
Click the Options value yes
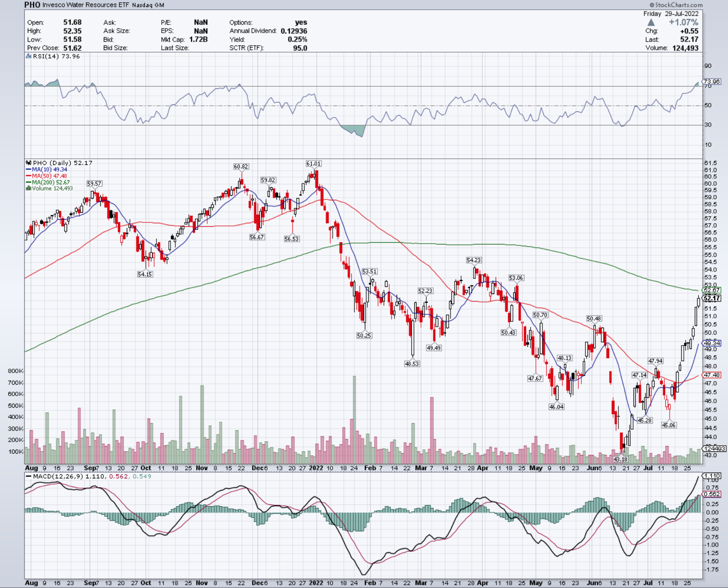[x=301, y=22]
